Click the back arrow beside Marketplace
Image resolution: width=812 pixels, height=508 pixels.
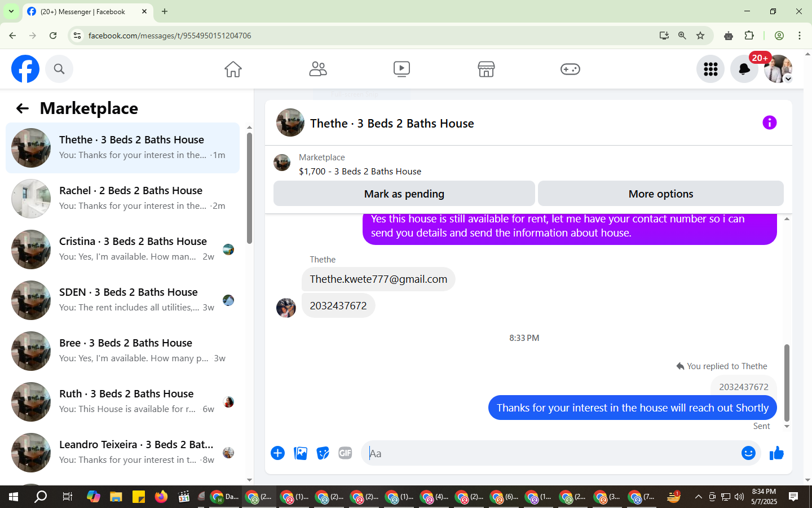(x=23, y=108)
